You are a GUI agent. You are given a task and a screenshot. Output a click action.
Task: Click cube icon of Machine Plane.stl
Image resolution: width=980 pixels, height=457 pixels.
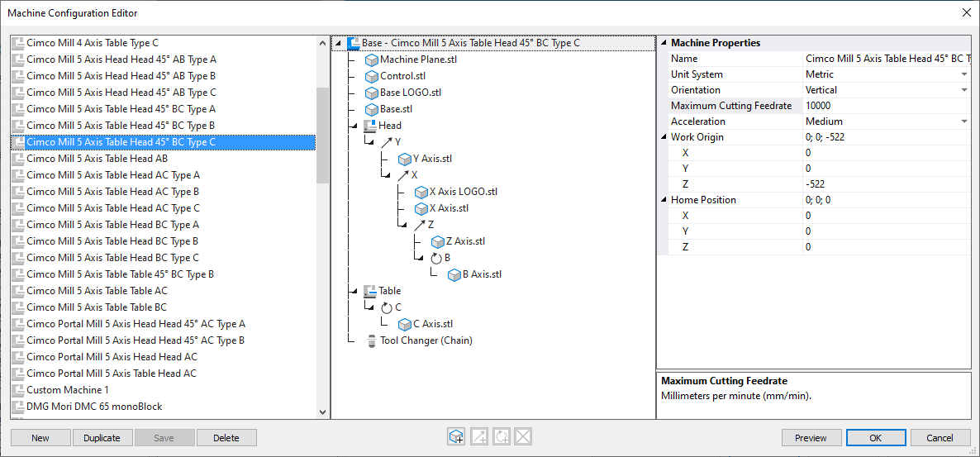(x=372, y=60)
